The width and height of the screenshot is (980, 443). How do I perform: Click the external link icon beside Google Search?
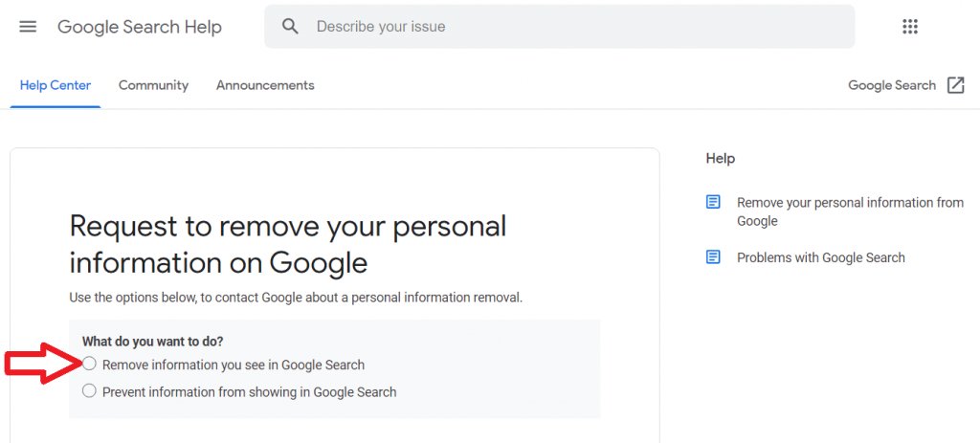(x=955, y=85)
